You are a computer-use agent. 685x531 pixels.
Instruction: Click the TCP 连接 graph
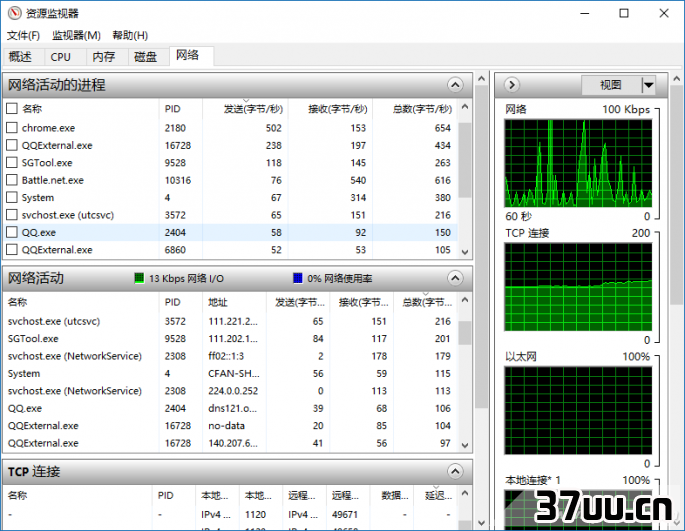(x=578, y=287)
